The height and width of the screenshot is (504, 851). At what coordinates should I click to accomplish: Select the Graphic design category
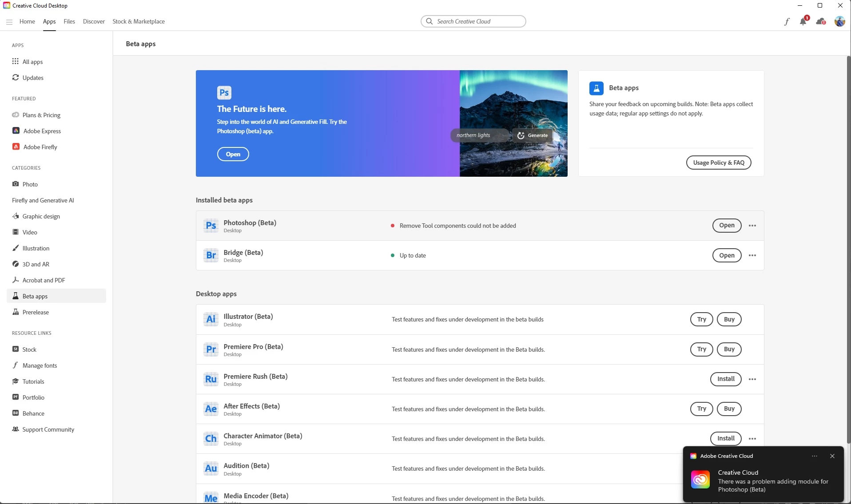coord(56,216)
